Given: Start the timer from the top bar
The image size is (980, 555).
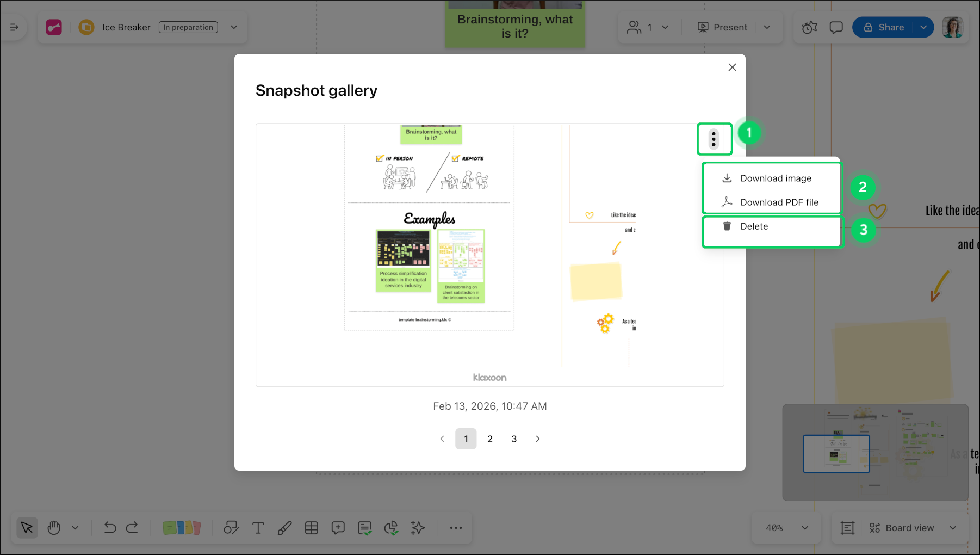Looking at the screenshot, I should 809,27.
